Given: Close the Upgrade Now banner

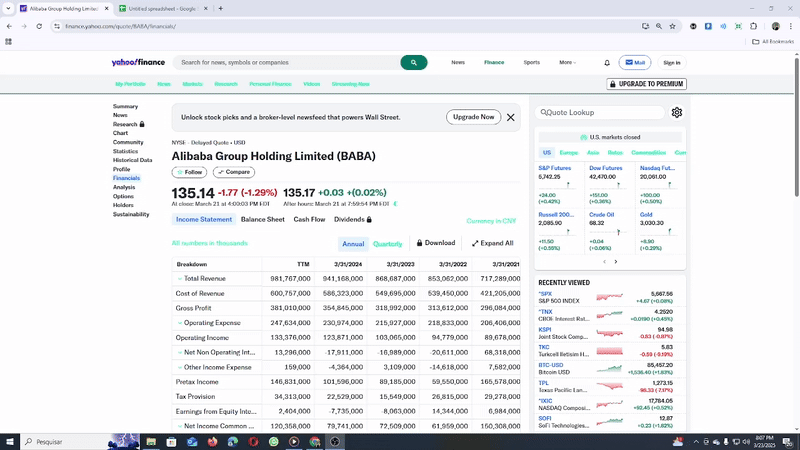Looking at the screenshot, I should (x=510, y=117).
